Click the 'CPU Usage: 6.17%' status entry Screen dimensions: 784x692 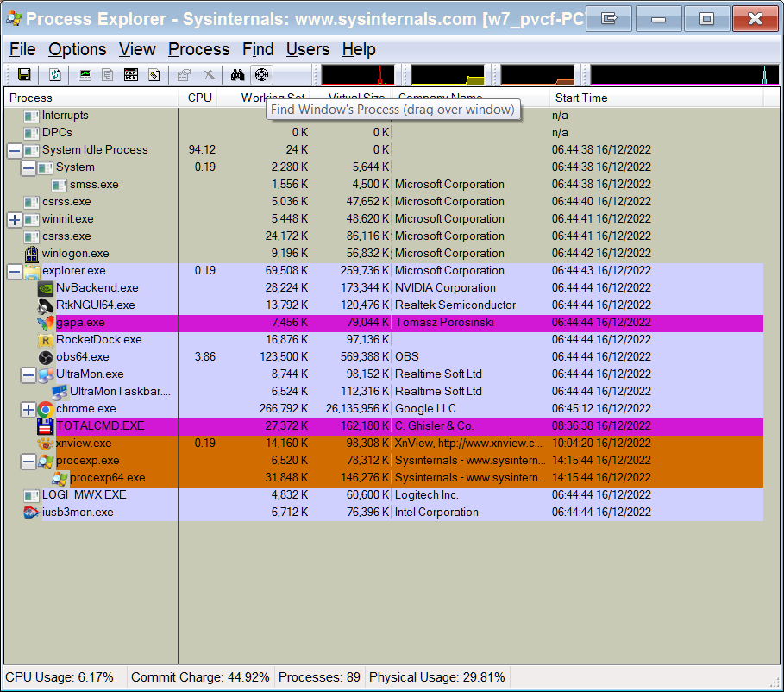pos(60,677)
